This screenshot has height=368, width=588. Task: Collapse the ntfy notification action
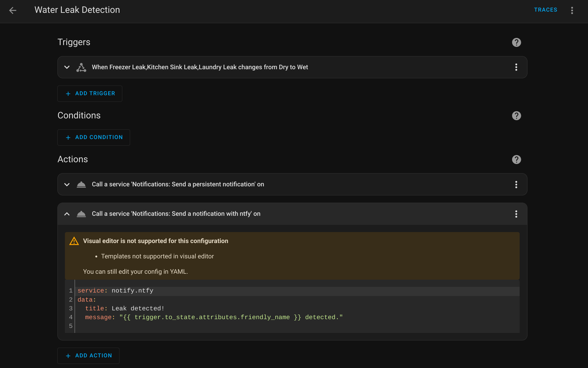[x=67, y=214]
